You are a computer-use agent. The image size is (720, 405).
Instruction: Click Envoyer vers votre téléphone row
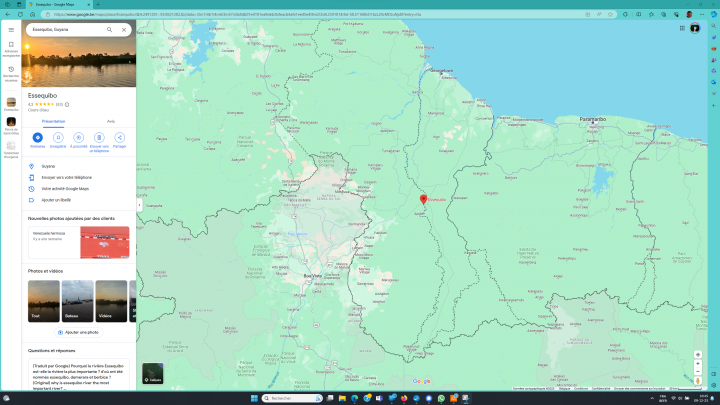click(x=79, y=177)
